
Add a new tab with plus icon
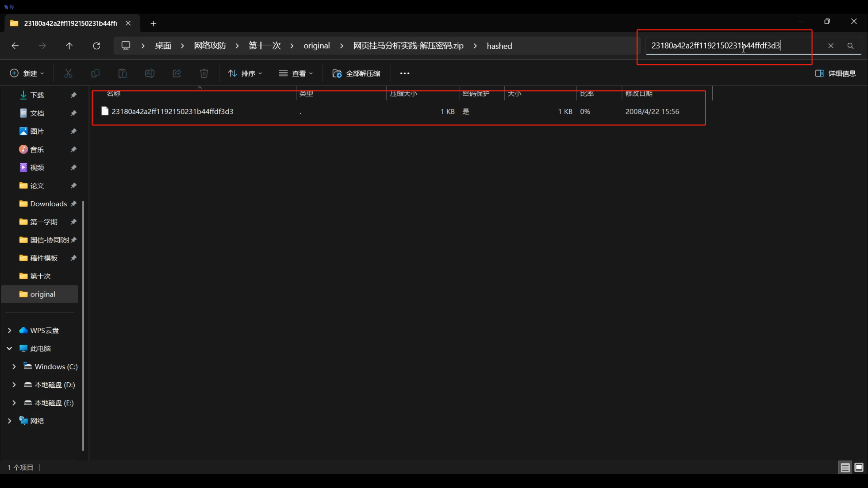[153, 23]
